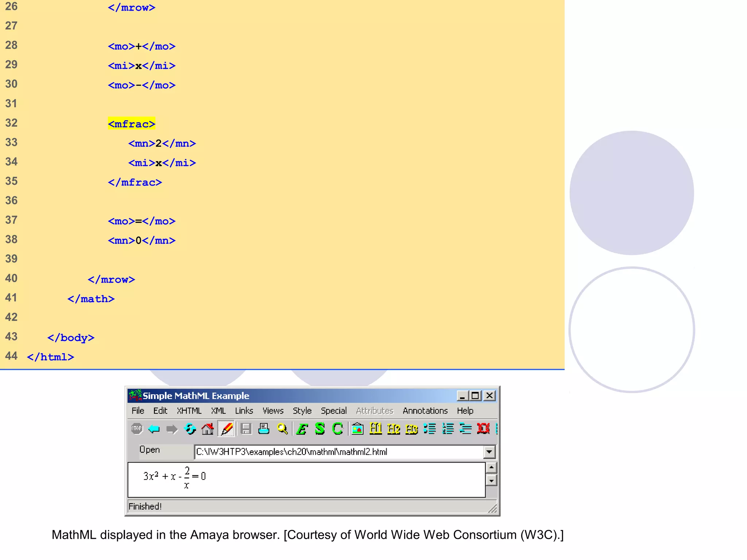
Task: Open the Help menu
Action: pyautogui.click(x=465, y=411)
